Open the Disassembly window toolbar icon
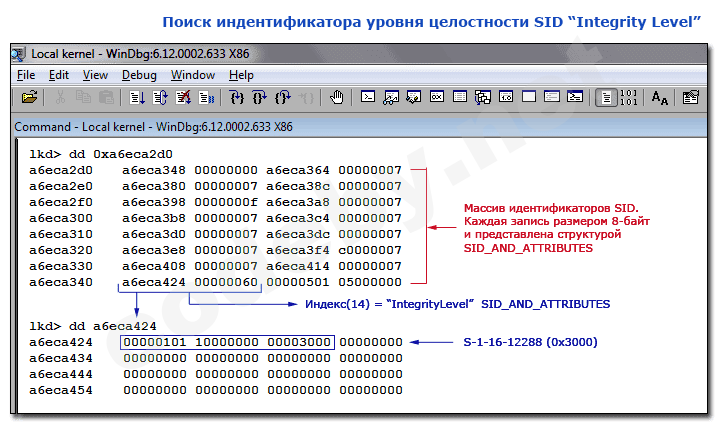The image size is (721, 425). pyautogui.click(x=506, y=97)
